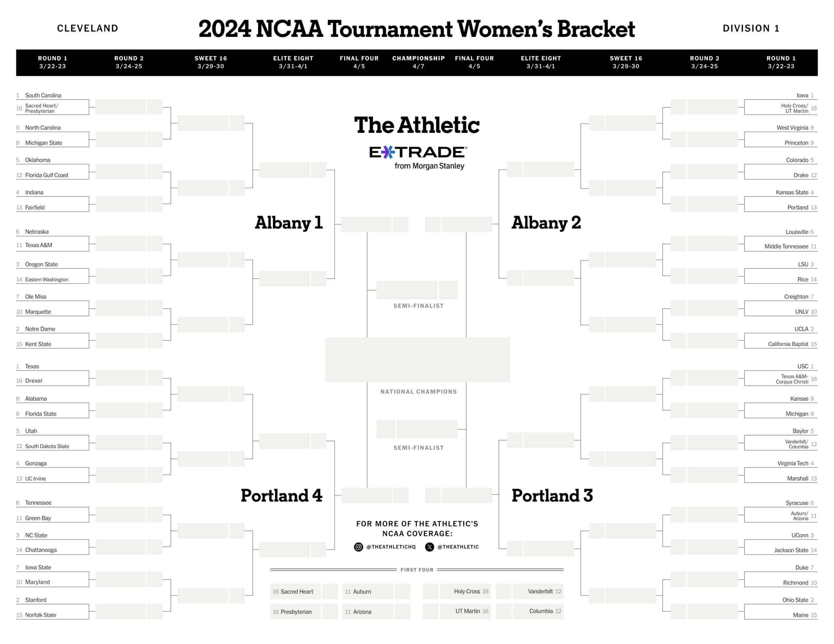Choose Texas in the Portland 4 region
This screenshot has height=644, width=834.
coord(32,367)
